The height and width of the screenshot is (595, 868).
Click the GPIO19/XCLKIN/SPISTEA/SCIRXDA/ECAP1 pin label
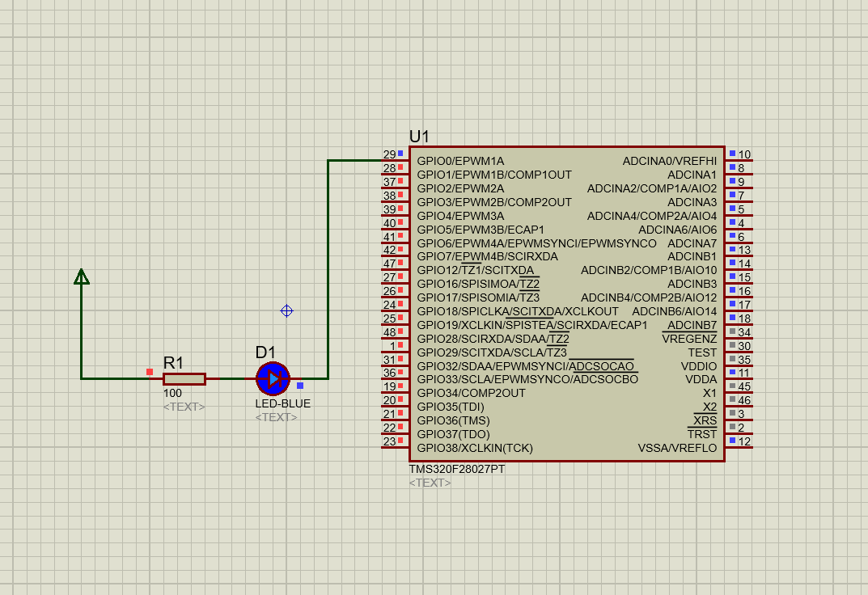tap(532, 325)
